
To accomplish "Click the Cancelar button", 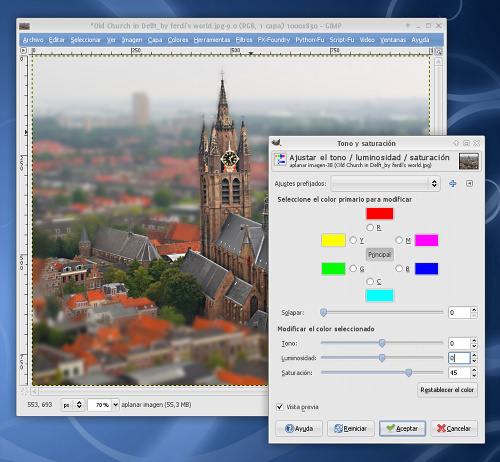I will [454, 428].
